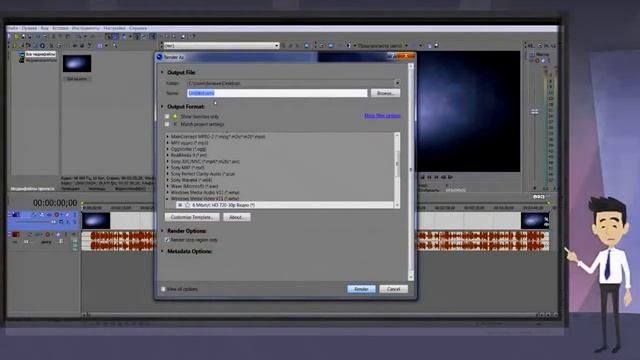Open the Настройки menu

pos(114,28)
